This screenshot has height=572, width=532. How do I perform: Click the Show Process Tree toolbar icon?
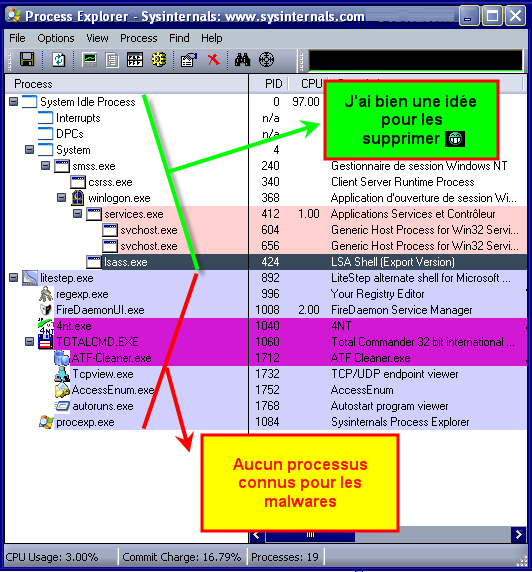click(112, 59)
